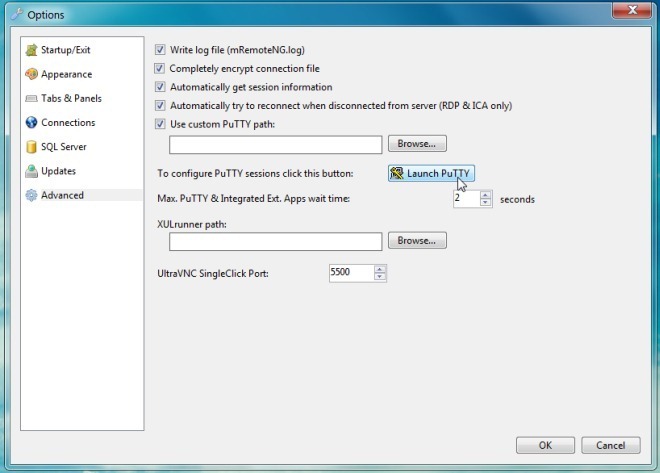Open the Updates options page
660x473 pixels.
coord(58,171)
